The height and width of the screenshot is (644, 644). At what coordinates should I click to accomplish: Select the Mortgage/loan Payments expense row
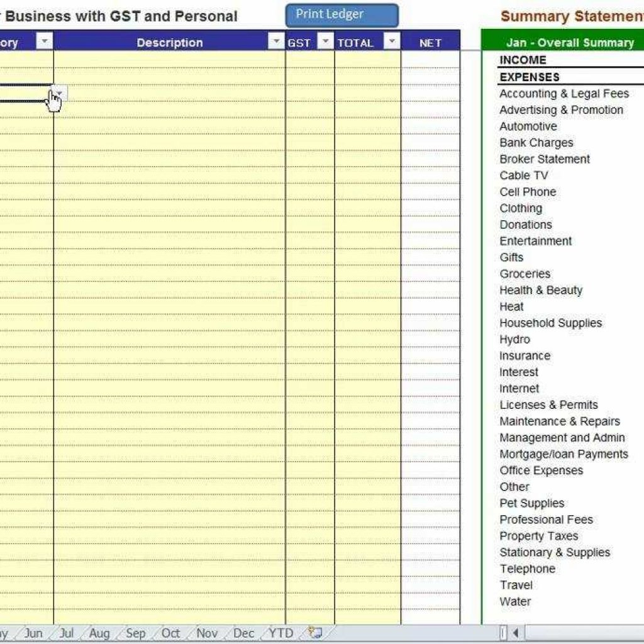pyautogui.click(x=563, y=454)
